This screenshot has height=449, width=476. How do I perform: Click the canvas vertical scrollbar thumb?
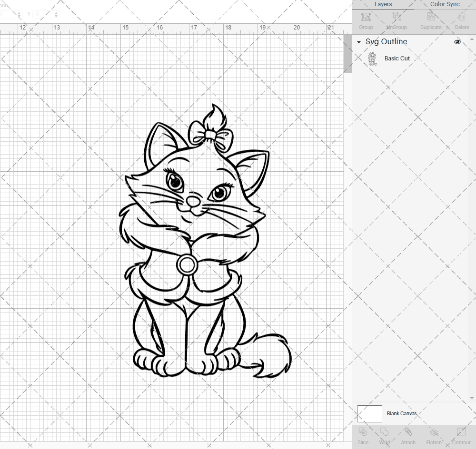point(347,53)
